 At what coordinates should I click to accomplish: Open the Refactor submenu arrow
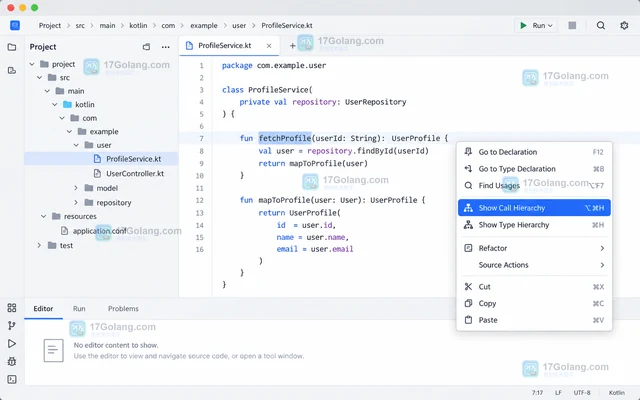tap(602, 248)
